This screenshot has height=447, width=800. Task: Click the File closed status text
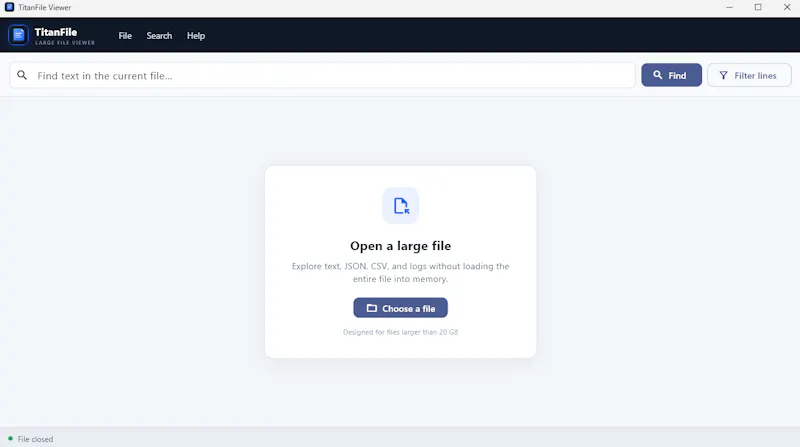35,439
